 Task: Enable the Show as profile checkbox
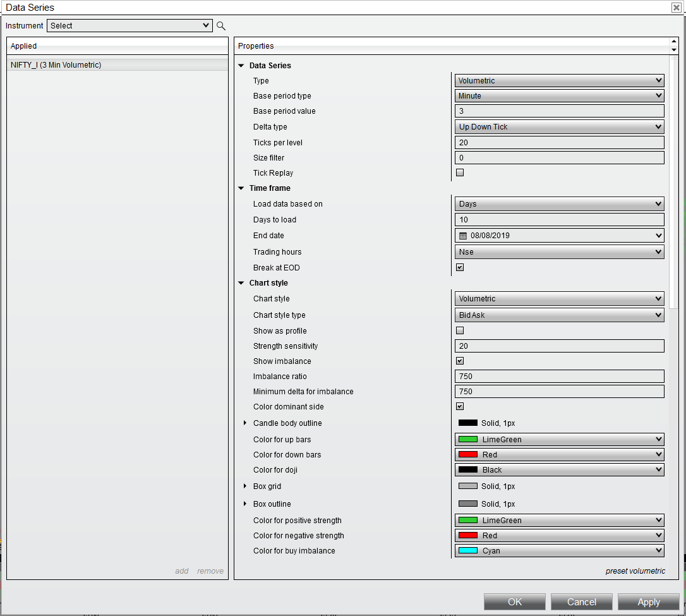pos(460,330)
